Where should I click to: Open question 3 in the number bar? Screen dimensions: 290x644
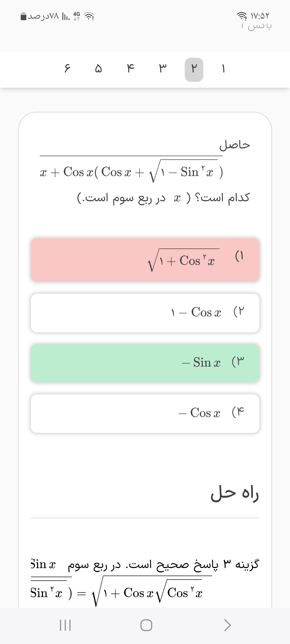[x=162, y=69]
